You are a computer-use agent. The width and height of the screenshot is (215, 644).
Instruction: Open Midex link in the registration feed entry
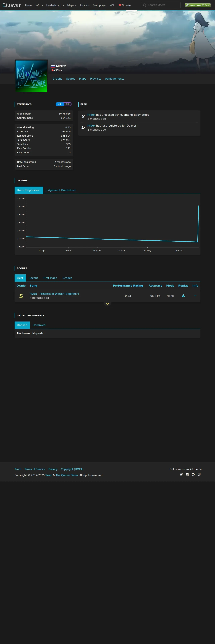[91, 126]
